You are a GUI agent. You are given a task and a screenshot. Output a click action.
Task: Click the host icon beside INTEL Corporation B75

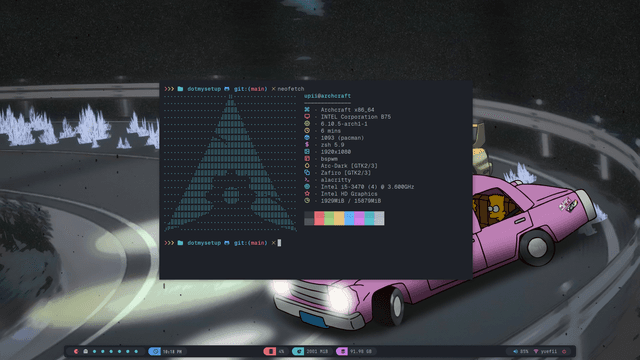[x=307, y=116]
